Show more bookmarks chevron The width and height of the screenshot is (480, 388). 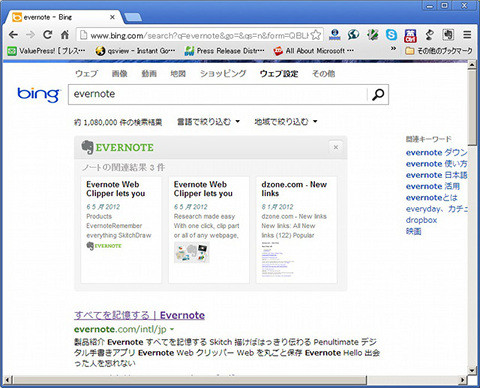coord(393,49)
